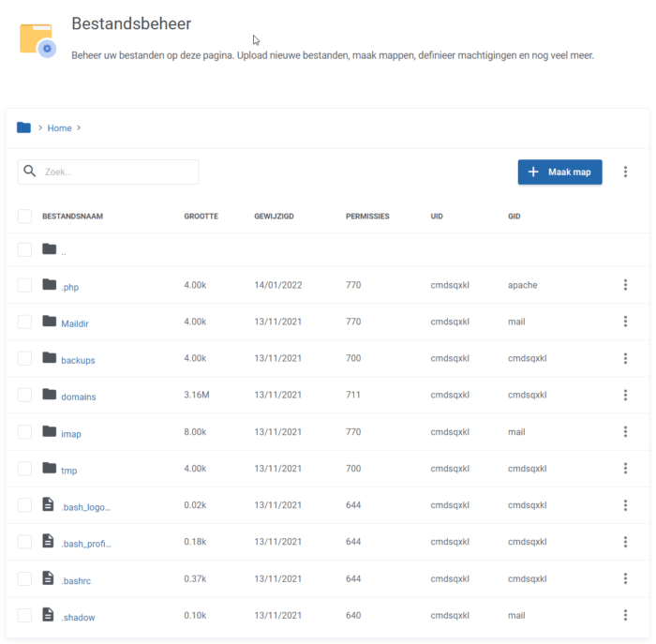Tick the tmp folder checkbox
Screen dimensions: 656x644
coord(24,469)
